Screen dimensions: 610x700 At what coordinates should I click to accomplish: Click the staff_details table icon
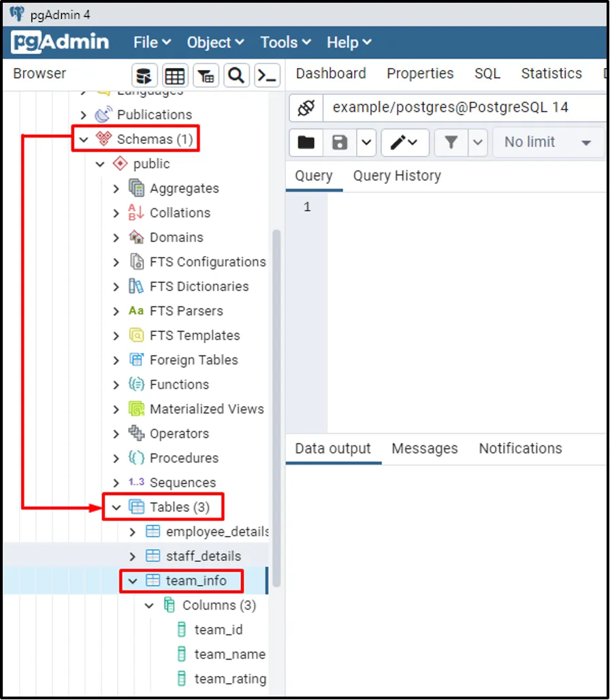point(152,556)
